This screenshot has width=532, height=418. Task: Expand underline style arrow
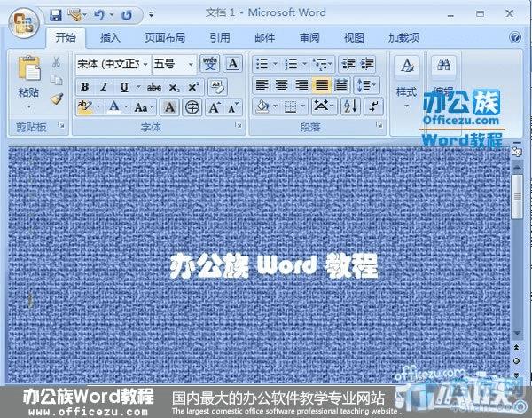pos(138,87)
